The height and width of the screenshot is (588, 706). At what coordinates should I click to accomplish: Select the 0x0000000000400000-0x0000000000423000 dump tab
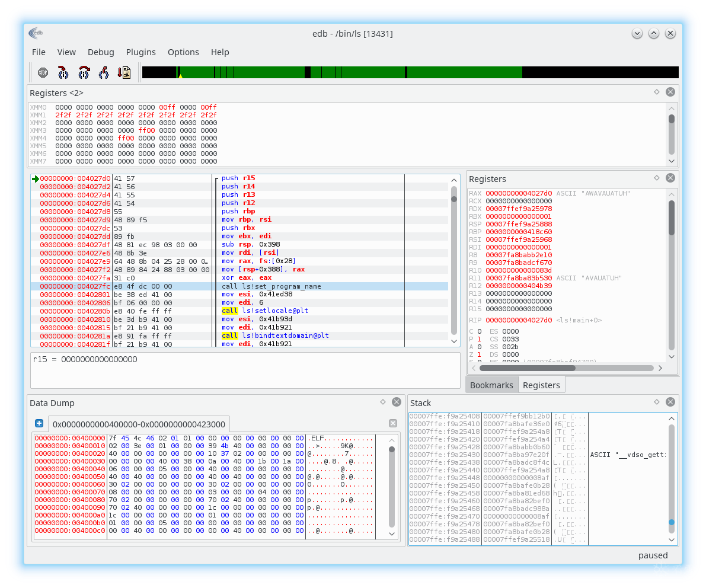(139, 424)
